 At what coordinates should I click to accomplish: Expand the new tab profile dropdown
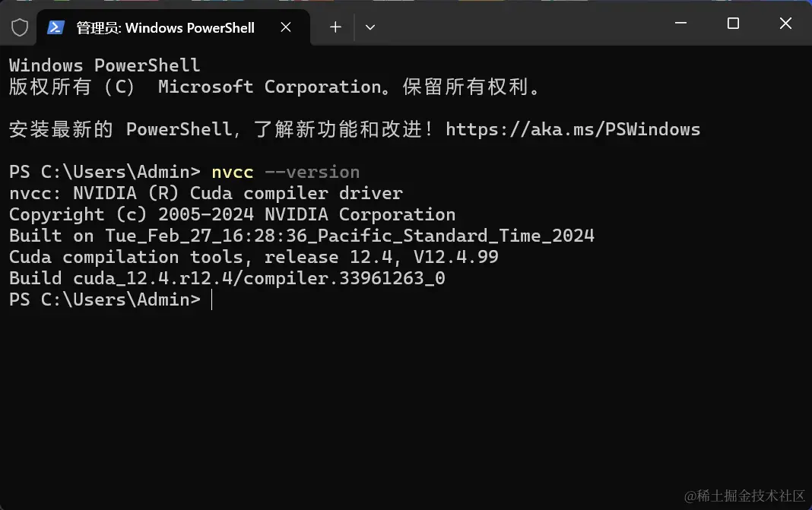pyautogui.click(x=370, y=27)
